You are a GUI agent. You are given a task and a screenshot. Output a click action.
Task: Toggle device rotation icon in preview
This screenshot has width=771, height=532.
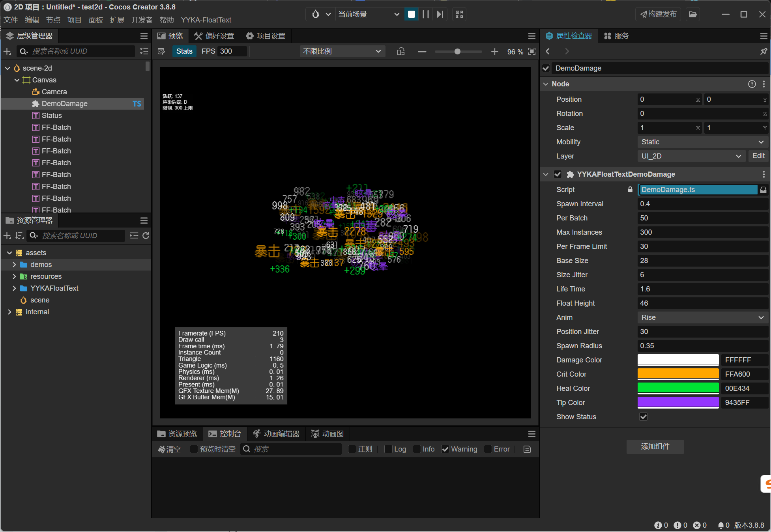coord(401,52)
